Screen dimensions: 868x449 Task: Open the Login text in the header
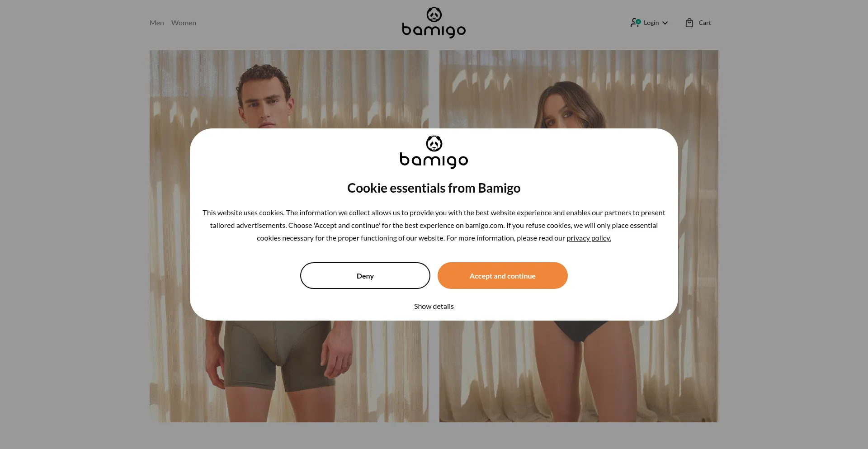pyautogui.click(x=651, y=23)
